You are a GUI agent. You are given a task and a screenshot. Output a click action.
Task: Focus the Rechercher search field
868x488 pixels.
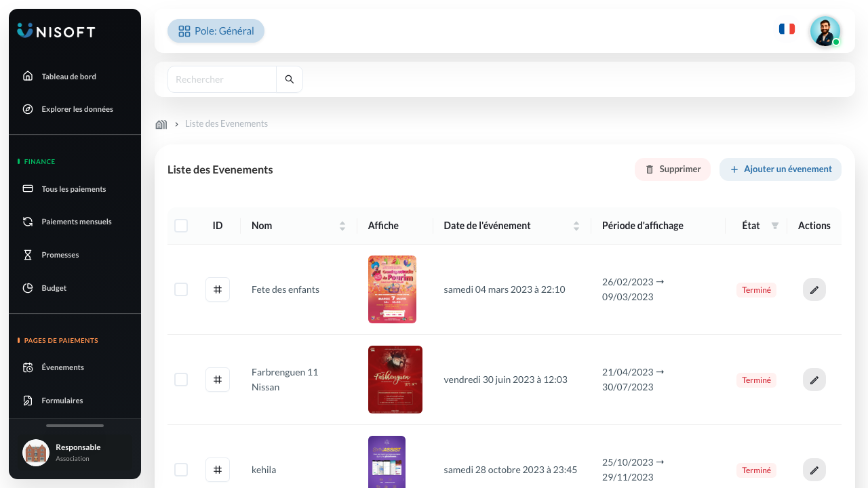pos(222,79)
